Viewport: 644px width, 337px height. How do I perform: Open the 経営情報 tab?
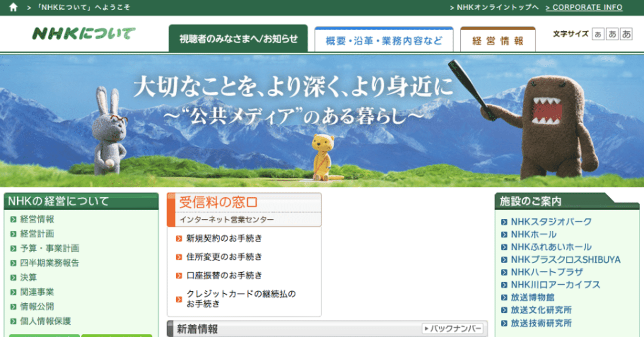(x=498, y=39)
